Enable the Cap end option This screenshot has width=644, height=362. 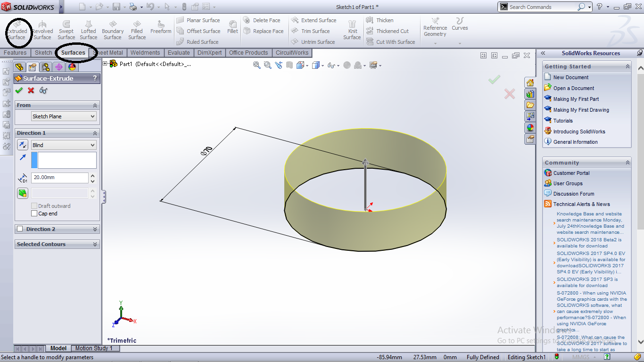(34, 213)
